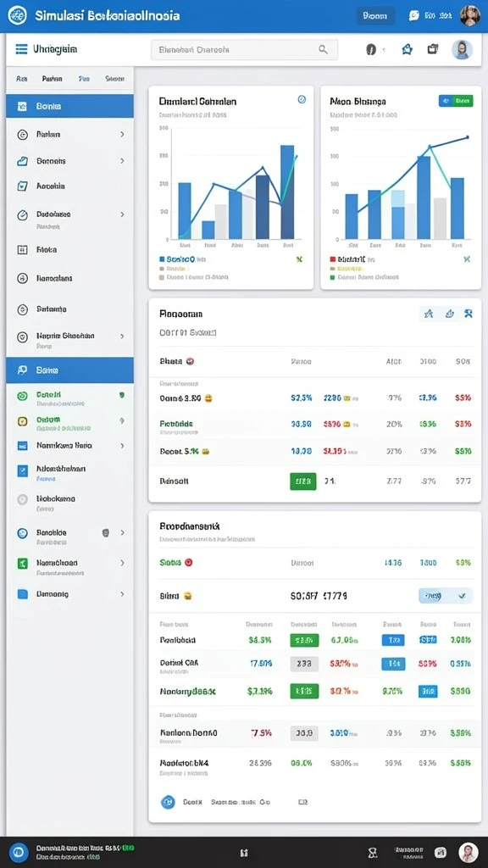The height and width of the screenshot is (868, 488).
Task: Toggle the green shield indicator in the sidebar
Action: [x=122, y=395]
